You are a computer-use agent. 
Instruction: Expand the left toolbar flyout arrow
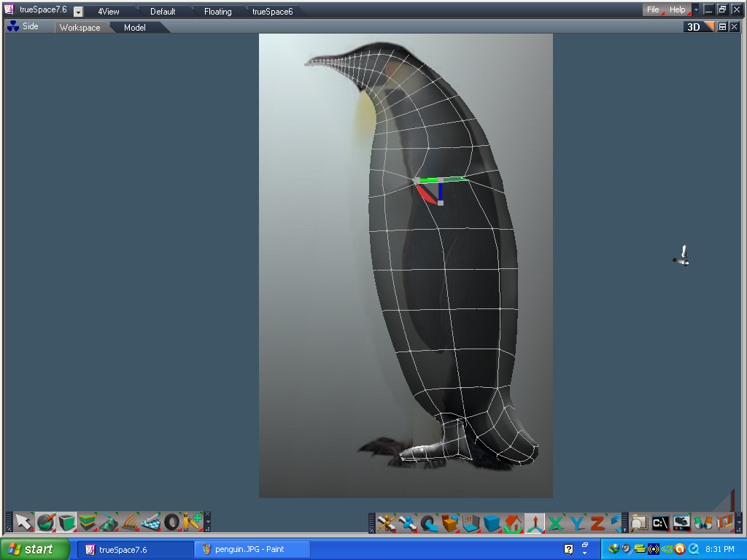pos(209,520)
